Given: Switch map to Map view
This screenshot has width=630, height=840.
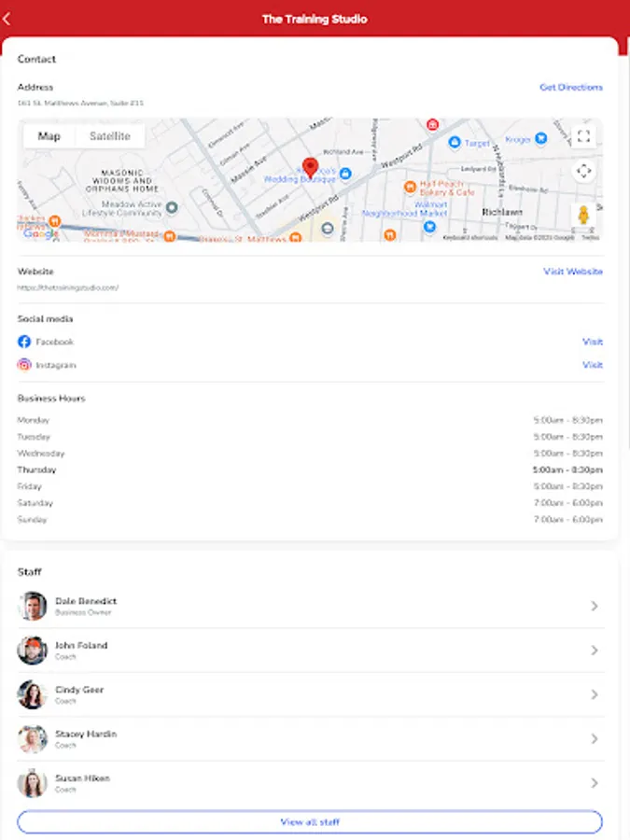Looking at the screenshot, I should click(x=49, y=136).
